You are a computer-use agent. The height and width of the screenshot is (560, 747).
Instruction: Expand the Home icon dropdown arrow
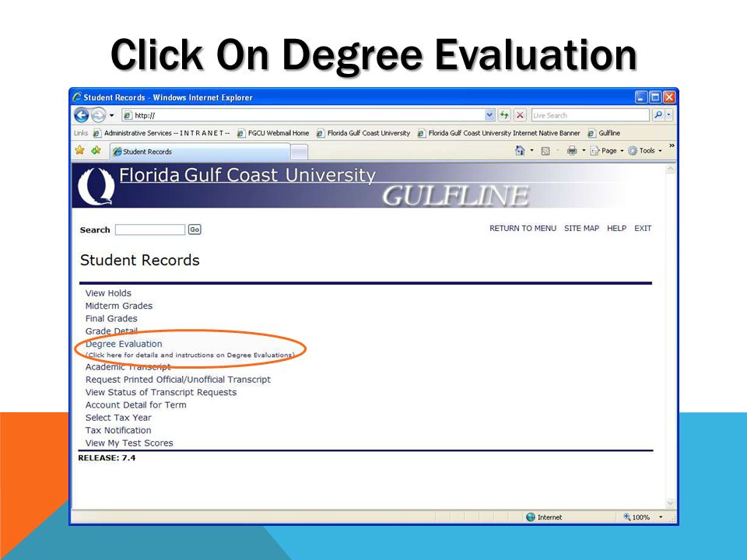(x=531, y=150)
